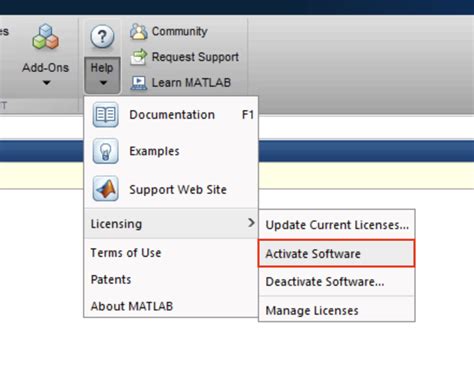Click the Help question mark icon
This screenshot has height=380, width=474.
pyautogui.click(x=102, y=36)
